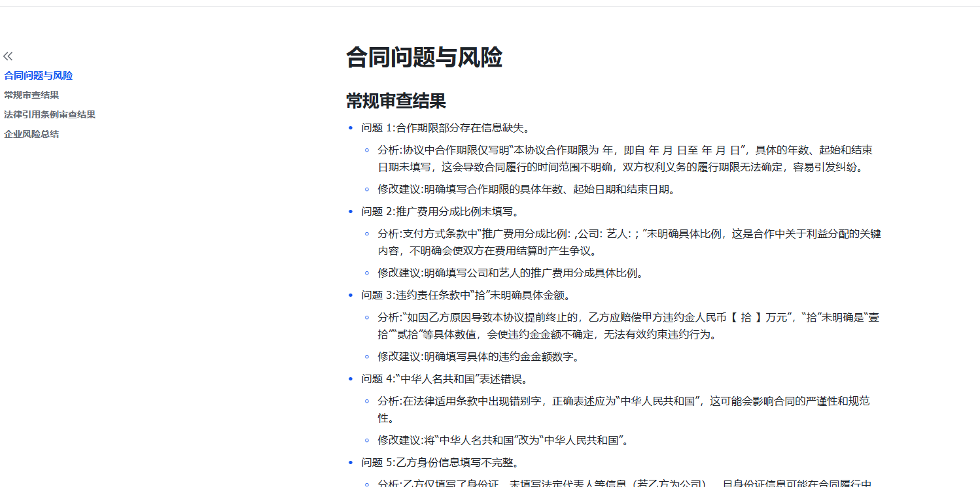Navigate to 企业风险总结 outline entry
Viewport: 980px width, 487px height.
pyautogui.click(x=31, y=134)
